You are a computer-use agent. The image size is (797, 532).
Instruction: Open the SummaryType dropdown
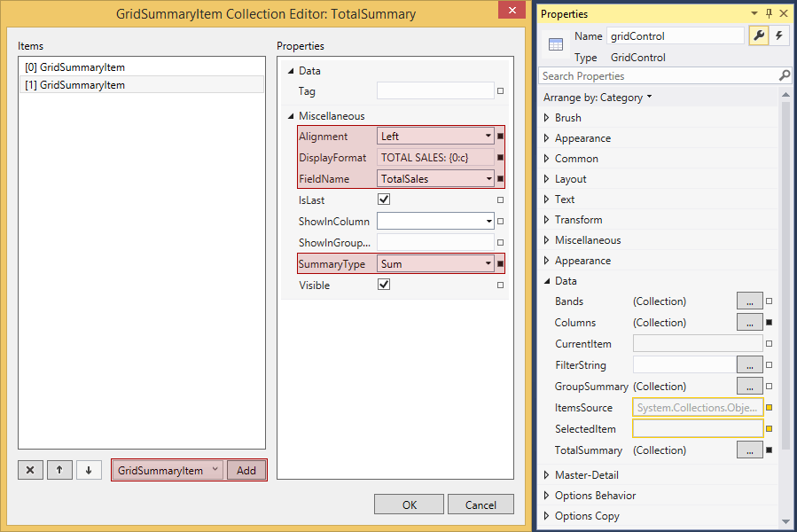[488, 264]
